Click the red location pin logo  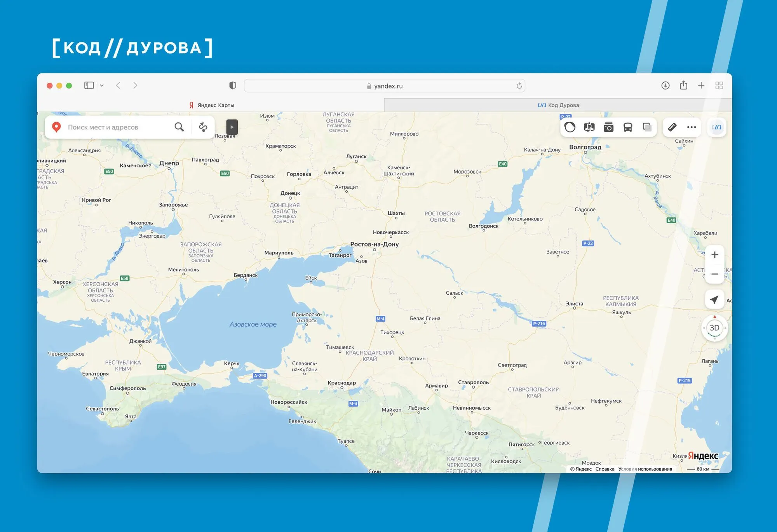pos(56,127)
